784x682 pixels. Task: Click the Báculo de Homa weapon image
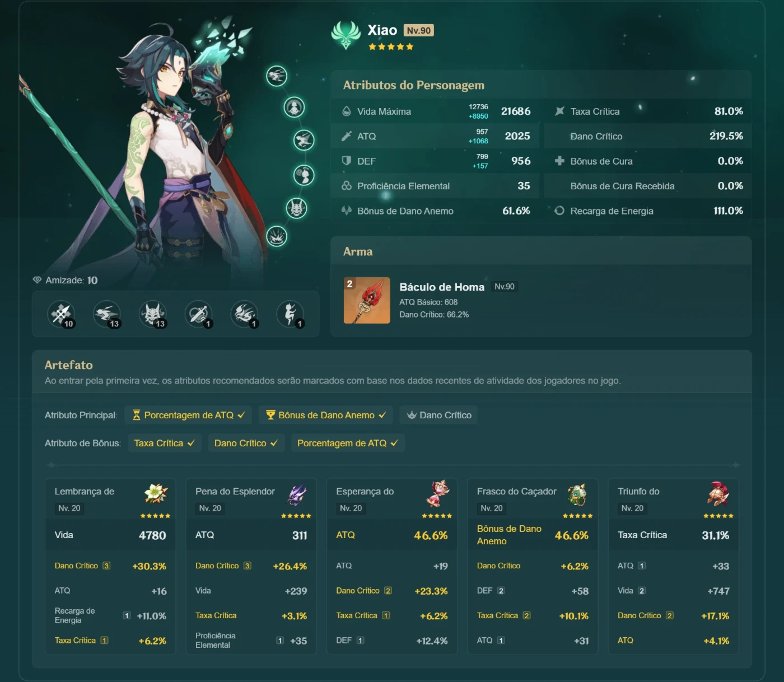[x=367, y=300]
